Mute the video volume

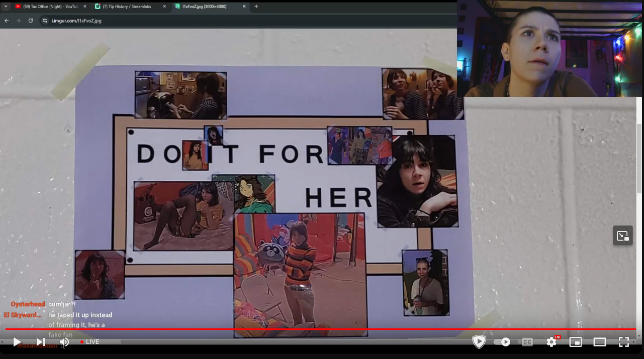coord(64,342)
